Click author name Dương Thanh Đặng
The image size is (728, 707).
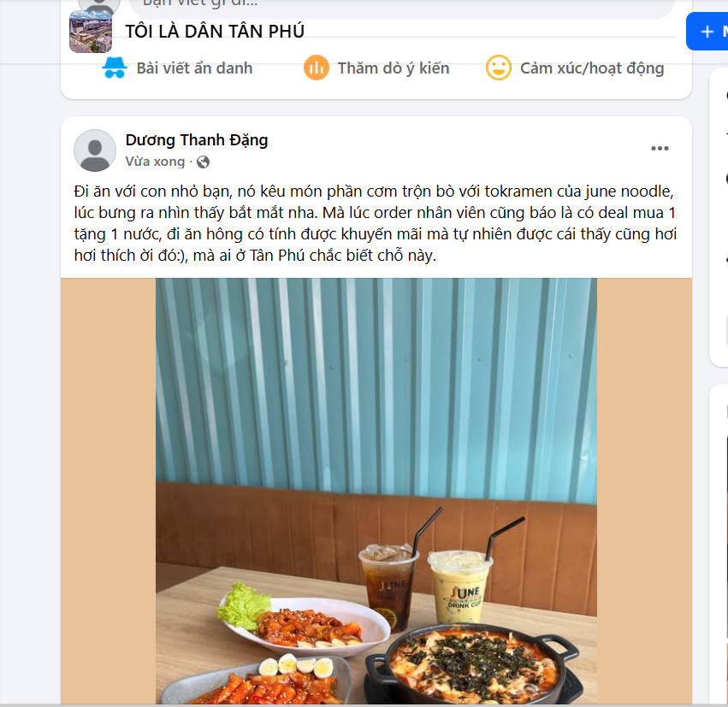pos(197,140)
